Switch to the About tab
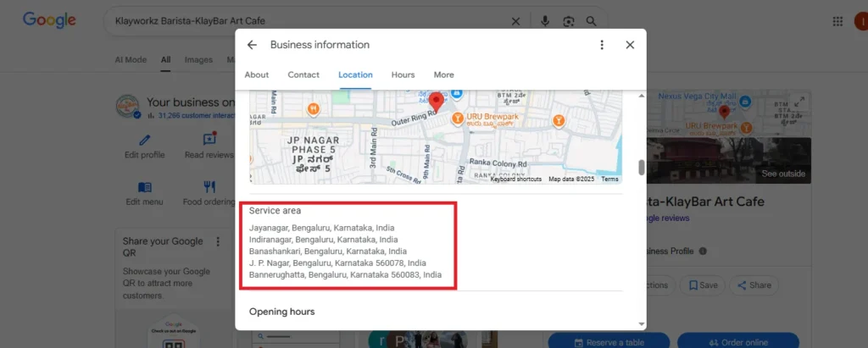This screenshot has width=868, height=348. 256,75
